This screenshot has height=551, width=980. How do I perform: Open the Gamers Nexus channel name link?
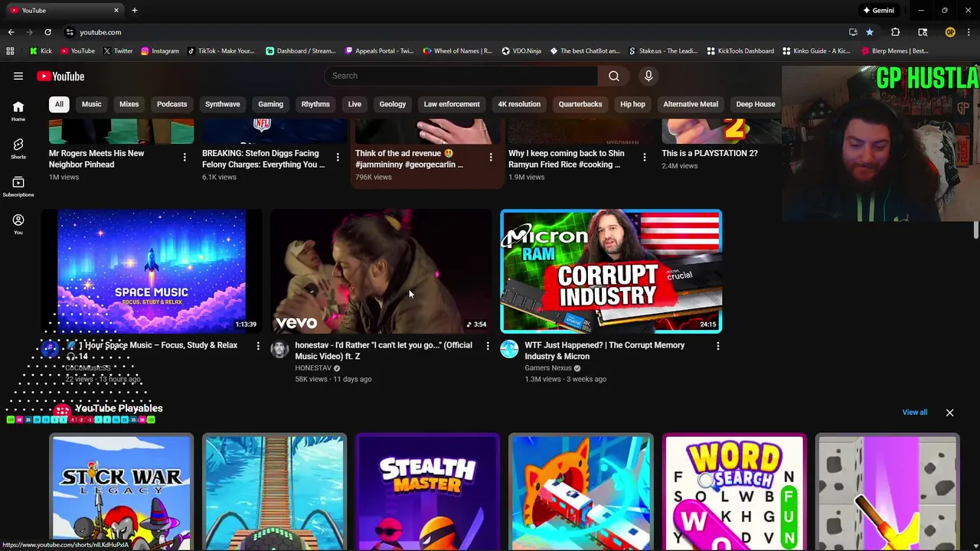548,368
